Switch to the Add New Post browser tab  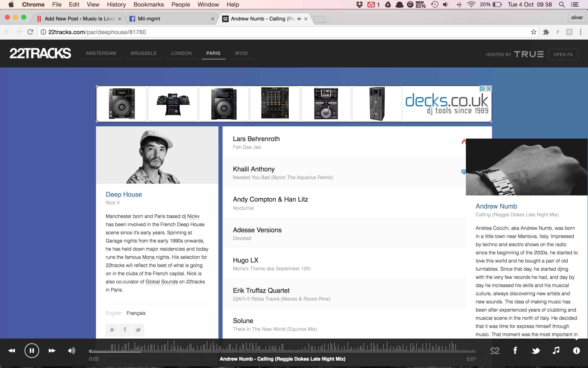click(79, 19)
